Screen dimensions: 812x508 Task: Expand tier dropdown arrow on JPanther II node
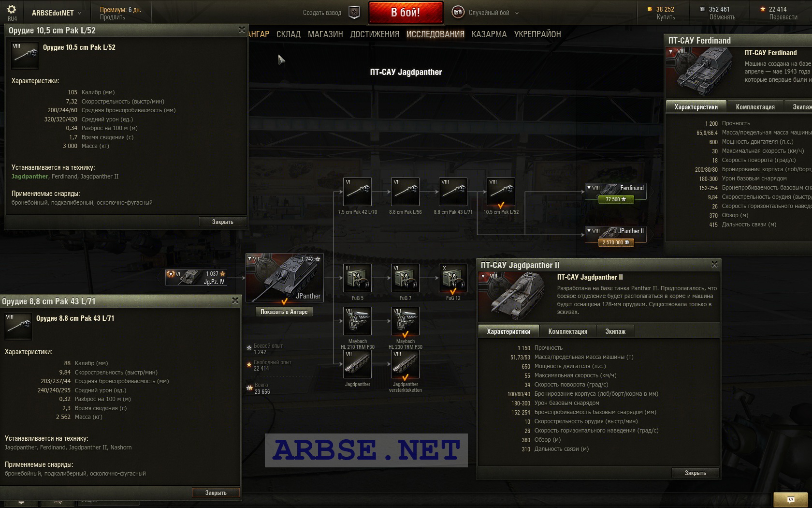tap(589, 231)
